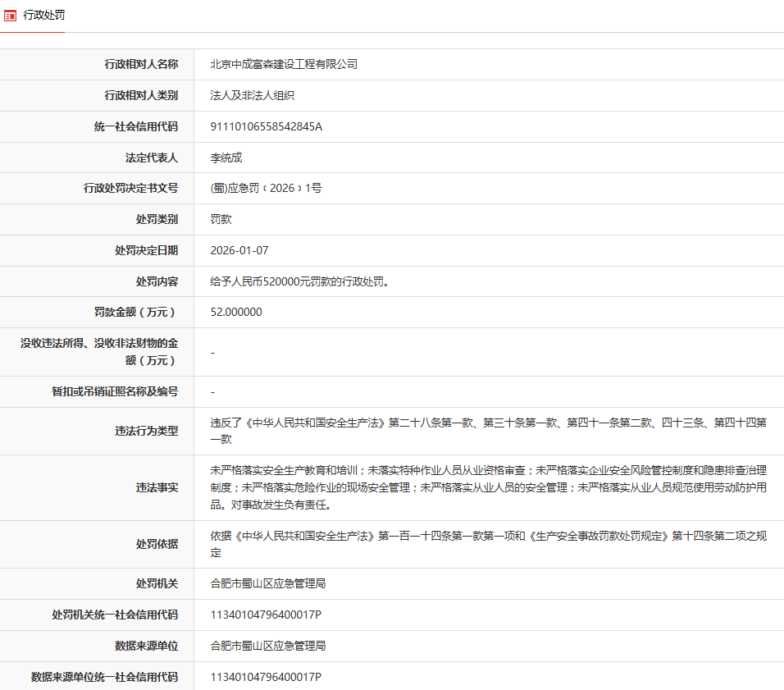The image size is (784, 690).
Task: Click legal representative 李统成
Action: pyautogui.click(x=226, y=158)
